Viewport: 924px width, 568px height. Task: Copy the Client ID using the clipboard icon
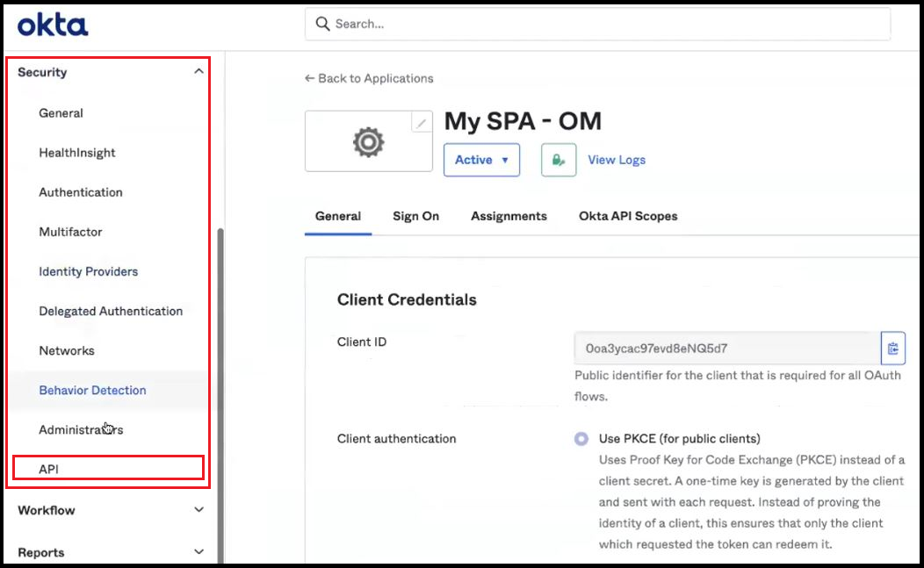(893, 348)
